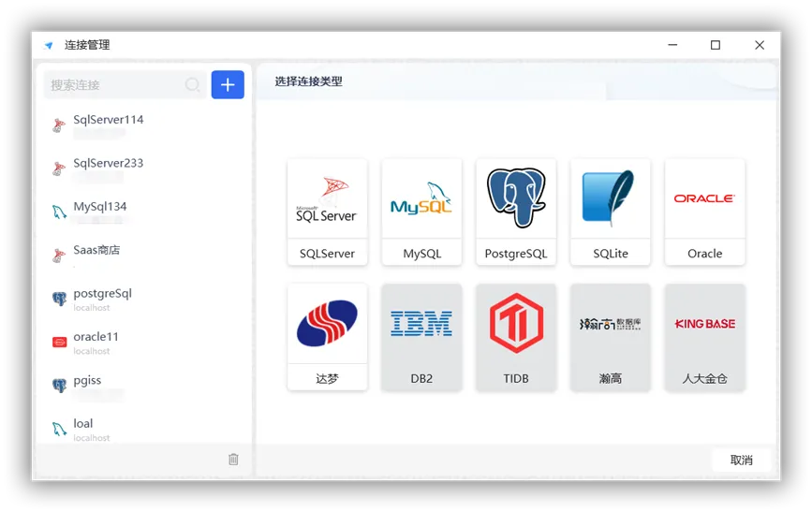
Task: Click SQL Server icon beside SqlServer233
Action: pyautogui.click(x=59, y=168)
